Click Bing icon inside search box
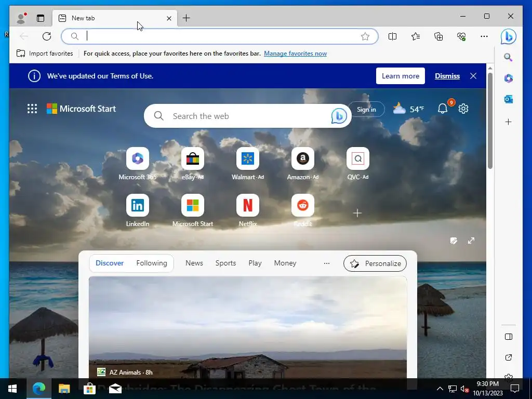 [x=339, y=116]
